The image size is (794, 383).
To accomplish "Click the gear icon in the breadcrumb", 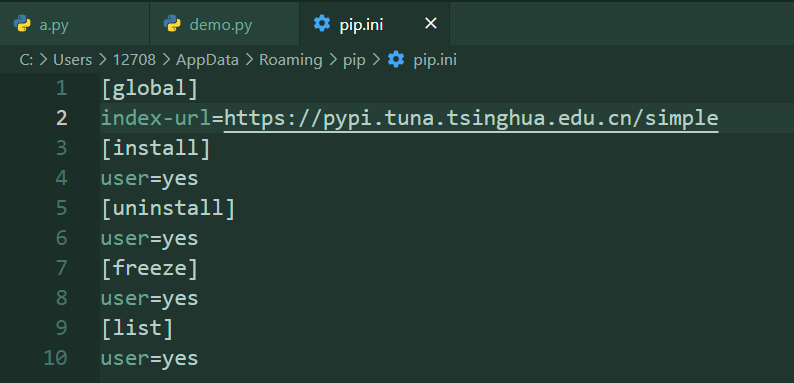I will [x=395, y=60].
